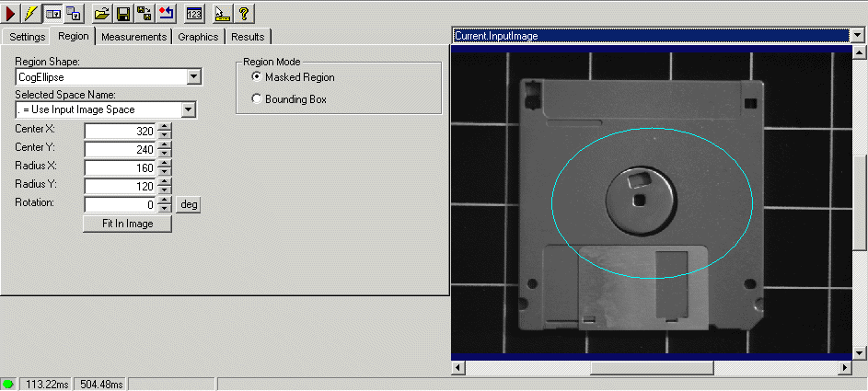Increase Radius Y with up arrow
868x391 pixels.
(165, 182)
